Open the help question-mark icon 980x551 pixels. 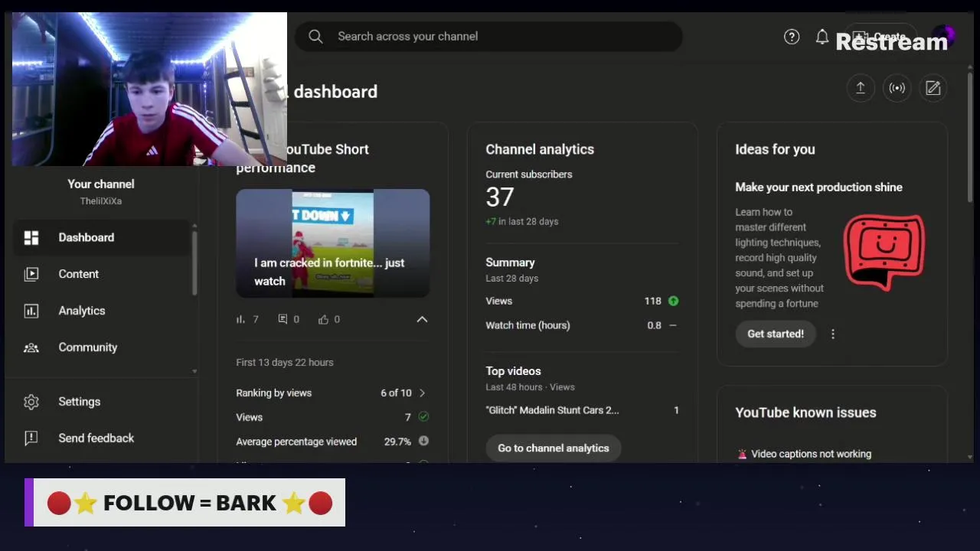792,37
